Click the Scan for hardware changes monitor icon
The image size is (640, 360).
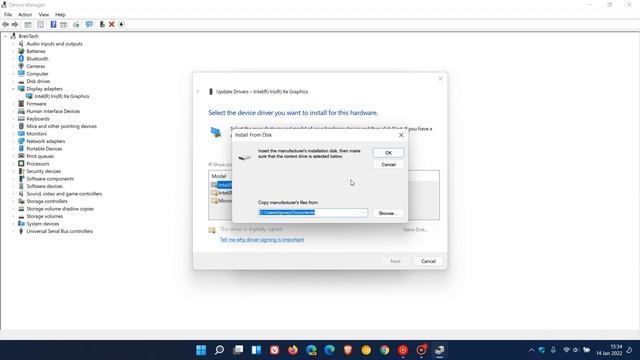click(x=89, y=24)
